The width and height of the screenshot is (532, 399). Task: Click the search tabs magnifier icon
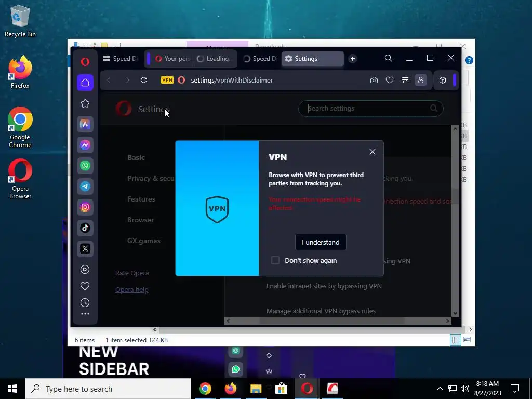click(389, 58)
